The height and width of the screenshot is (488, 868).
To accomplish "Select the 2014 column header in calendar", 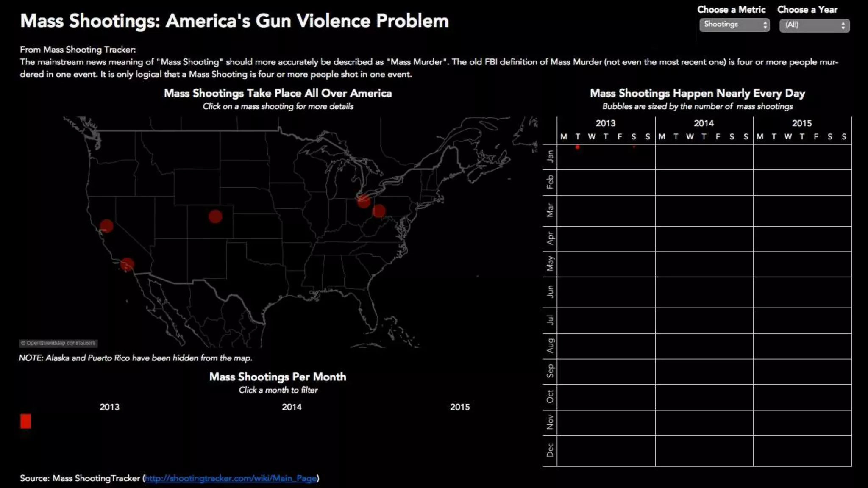I will click(x=704, y=123).
